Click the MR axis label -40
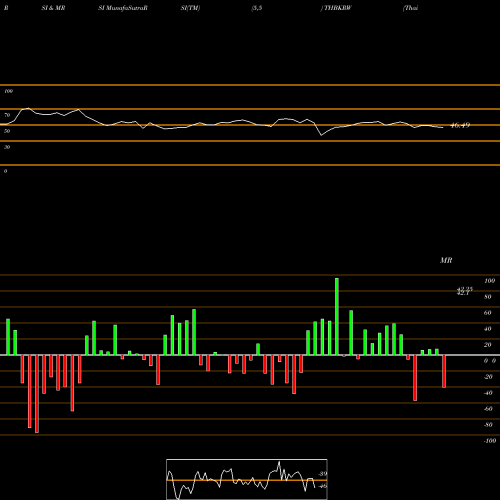500x500 pixels. [x=488, y=393]
